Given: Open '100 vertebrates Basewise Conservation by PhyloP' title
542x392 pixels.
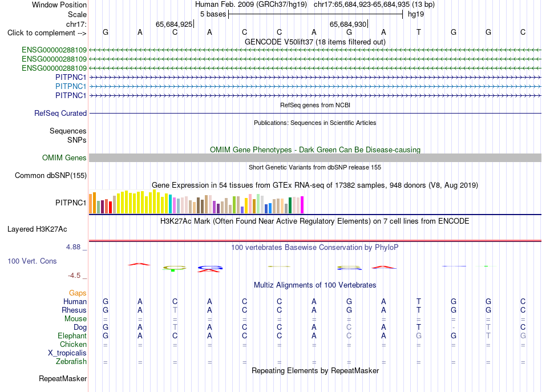Looking at the screenshot, I should click(315, 248).
